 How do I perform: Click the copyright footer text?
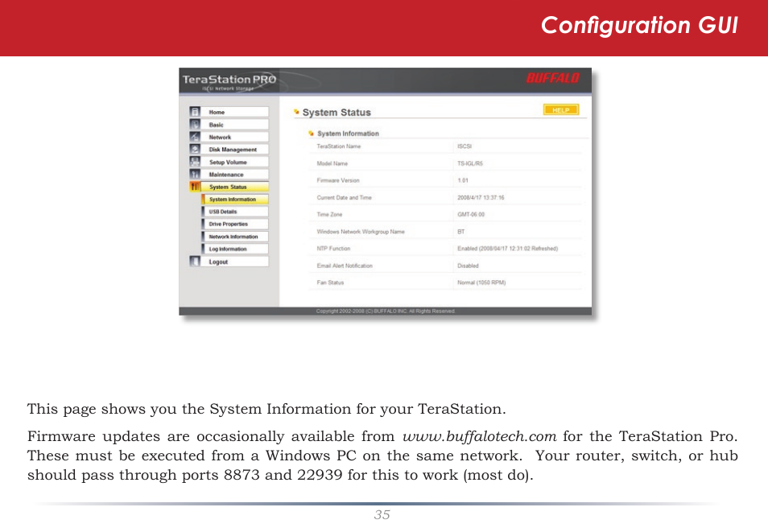click(x=386, y=311)
